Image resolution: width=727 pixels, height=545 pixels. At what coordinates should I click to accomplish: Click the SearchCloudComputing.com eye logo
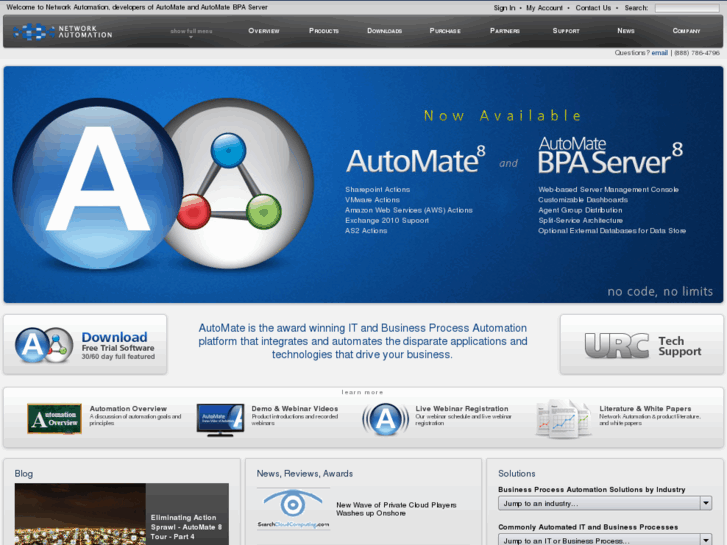tap(293, 509)
